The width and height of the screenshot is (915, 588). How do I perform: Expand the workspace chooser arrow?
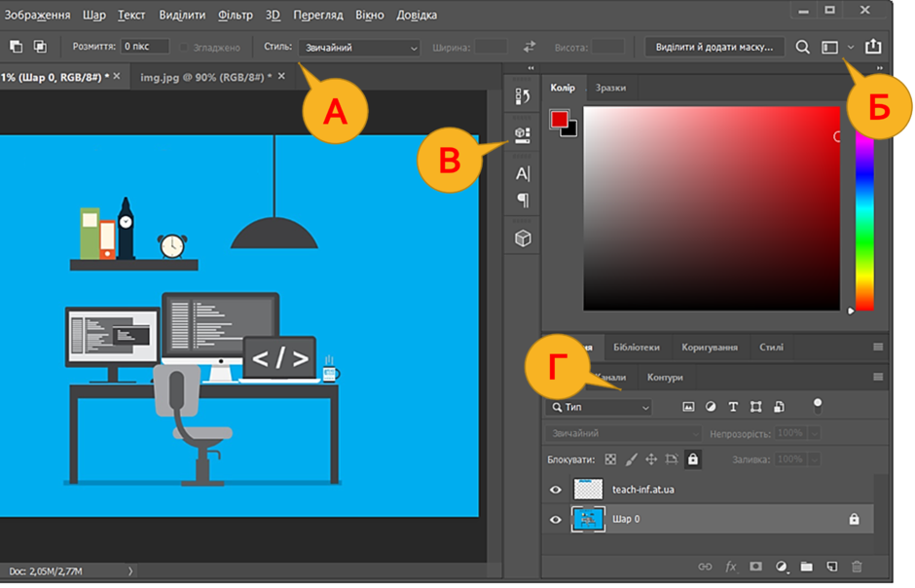click(851, 48)
